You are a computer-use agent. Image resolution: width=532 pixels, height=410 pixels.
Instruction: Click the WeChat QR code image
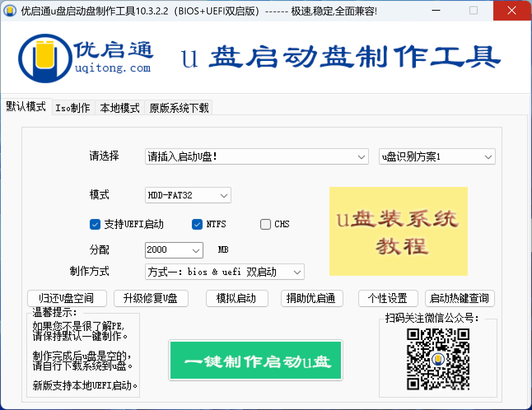pos(438,359)
